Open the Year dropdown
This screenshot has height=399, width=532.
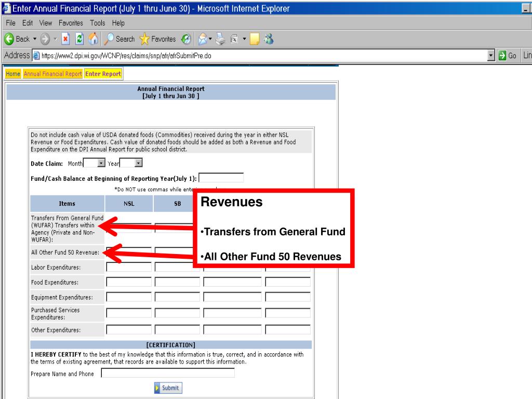pyautogui.click(x=138, y=163)
